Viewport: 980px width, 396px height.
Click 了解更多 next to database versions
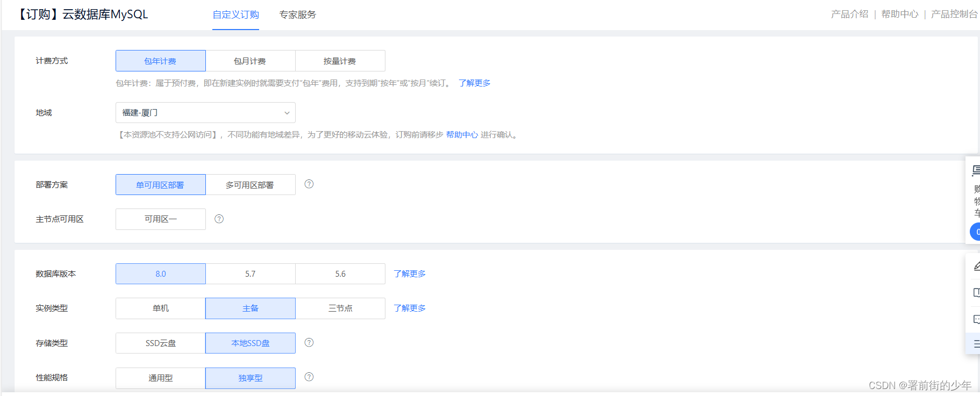[x=410, y=273]
